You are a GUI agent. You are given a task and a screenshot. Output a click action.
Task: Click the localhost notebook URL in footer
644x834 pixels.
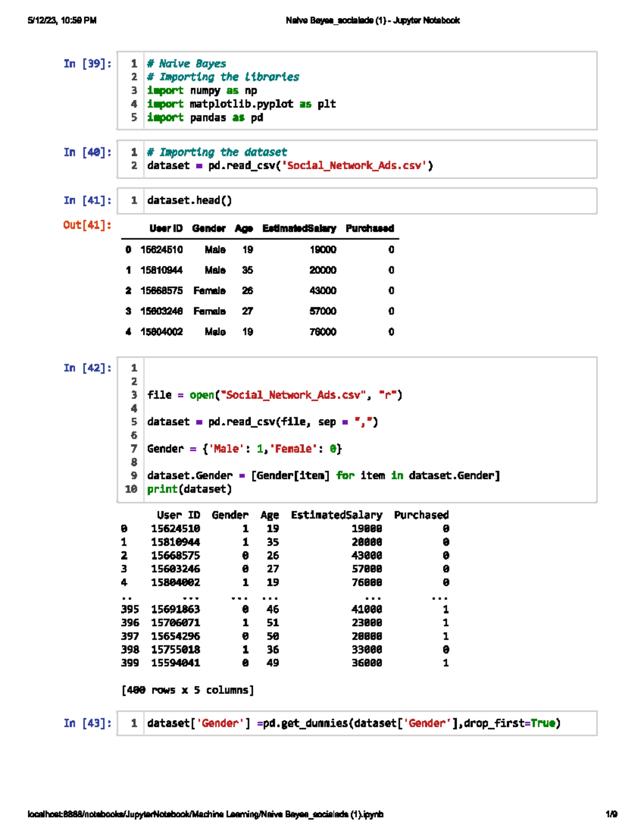tap(206, 814)
